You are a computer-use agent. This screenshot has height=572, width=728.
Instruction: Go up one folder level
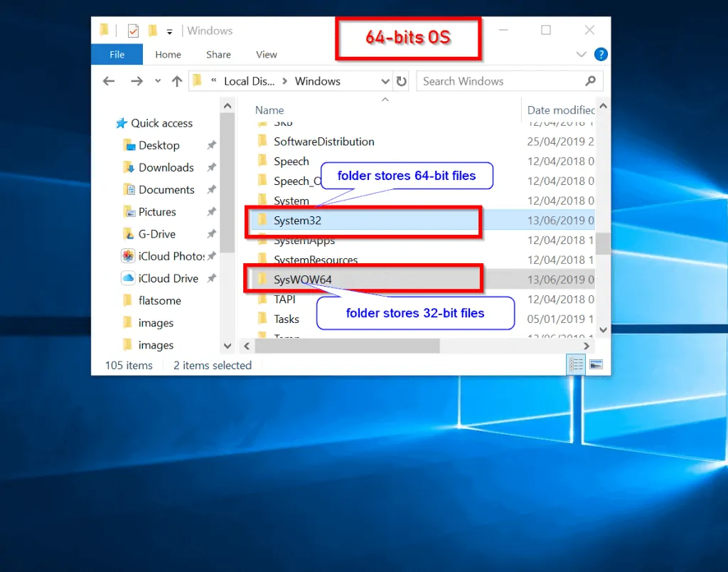177,81
